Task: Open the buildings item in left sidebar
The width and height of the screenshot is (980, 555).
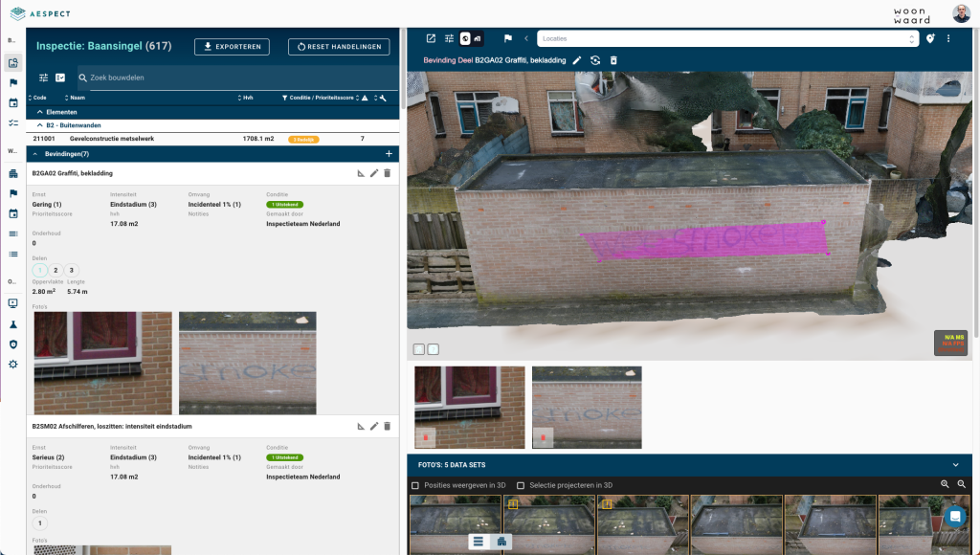Action: click(x=13, y=174)
